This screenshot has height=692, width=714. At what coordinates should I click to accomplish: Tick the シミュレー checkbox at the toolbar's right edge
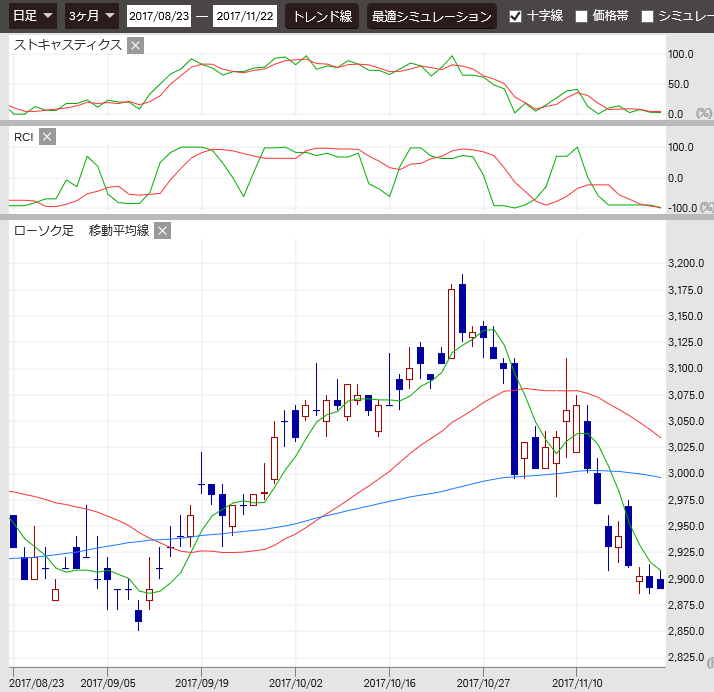point(647,16)
